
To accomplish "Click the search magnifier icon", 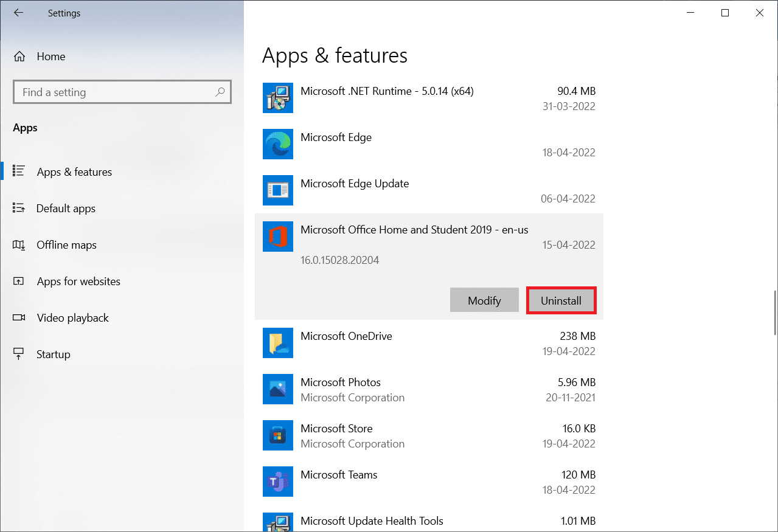I will point(220,92).
